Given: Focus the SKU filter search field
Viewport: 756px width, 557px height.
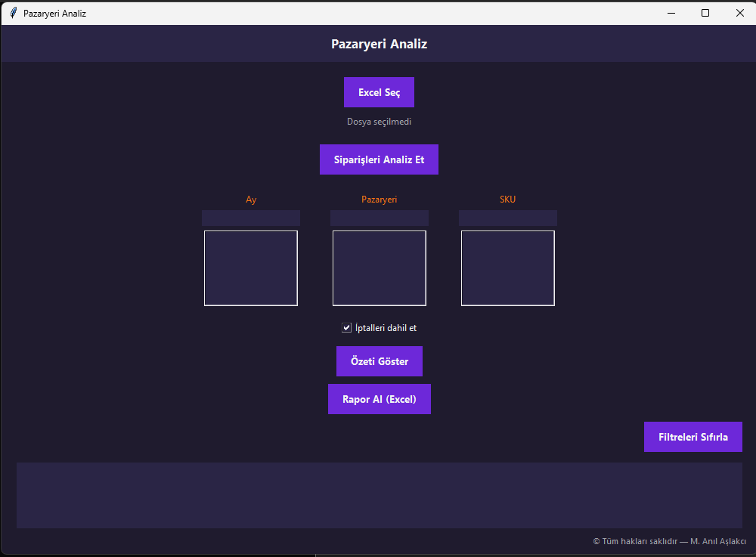Looking at the screenshot, I should coord(508,218).
